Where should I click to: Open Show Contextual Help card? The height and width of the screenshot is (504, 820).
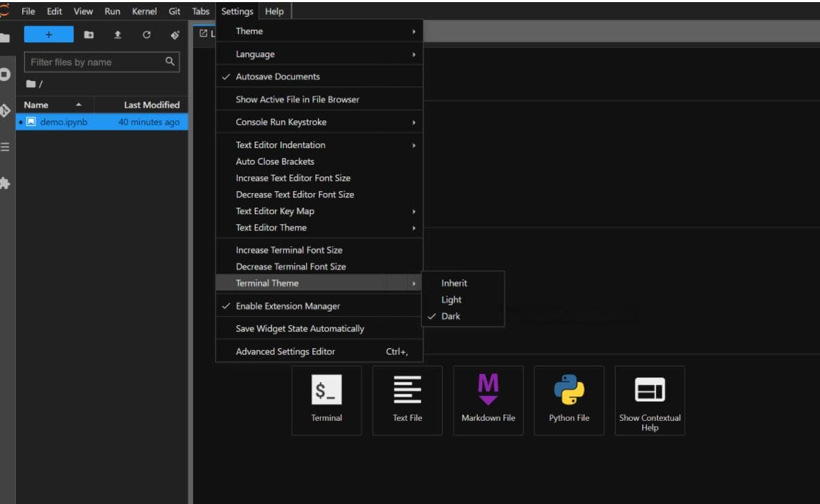click(650, 400)
